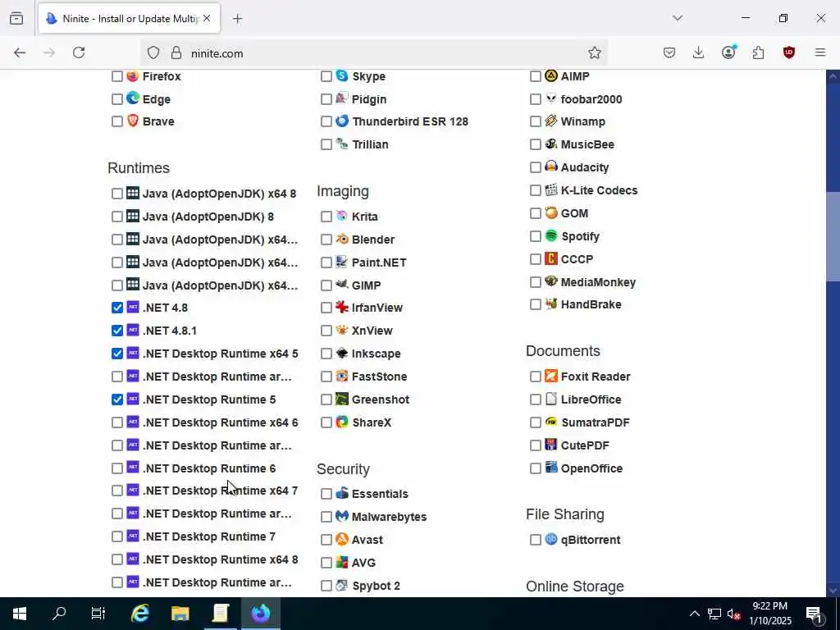Tick the HandBrake checkbox
Viewport: 840px width, 630px height.
[x=535, y=304]
